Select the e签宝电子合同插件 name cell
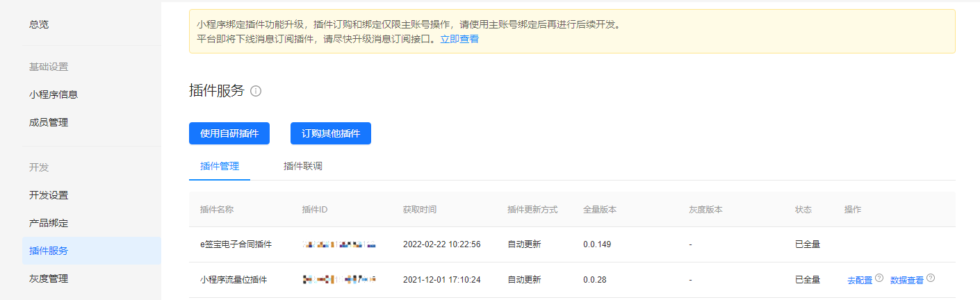Image resolution: width=980 pixels, height=300 pixels. click(236, 244)
